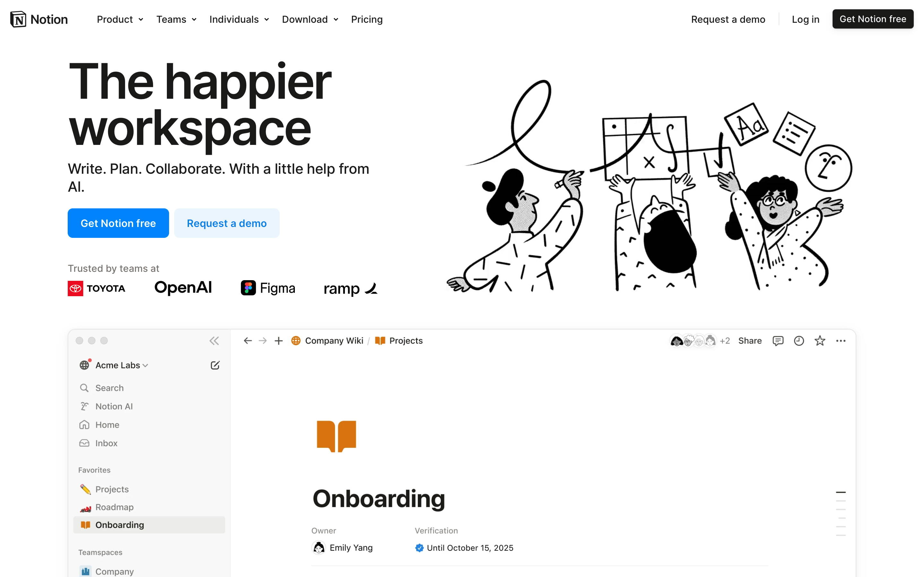Expand the Teams dropdown menu
924x577 pixels.
[176, 20]
